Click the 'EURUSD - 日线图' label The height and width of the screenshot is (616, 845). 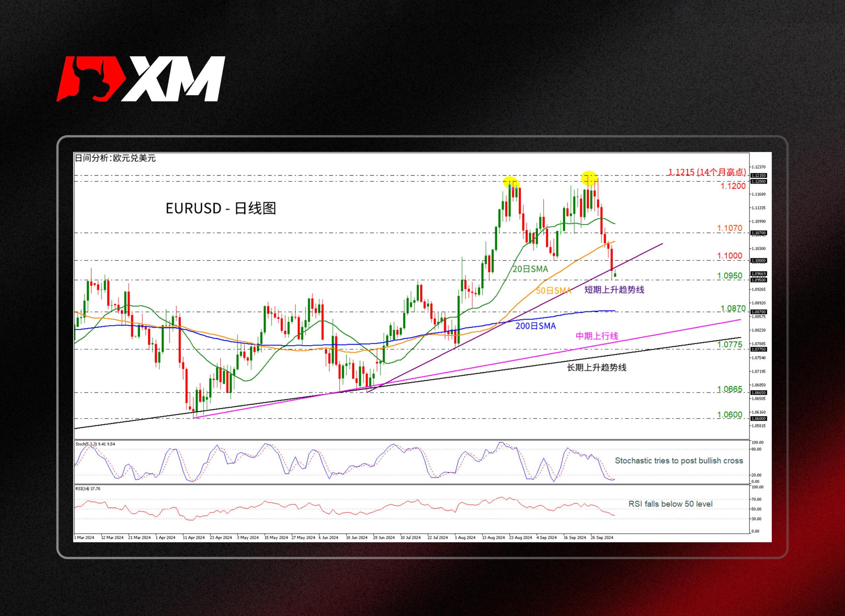[x=220, y=208]
